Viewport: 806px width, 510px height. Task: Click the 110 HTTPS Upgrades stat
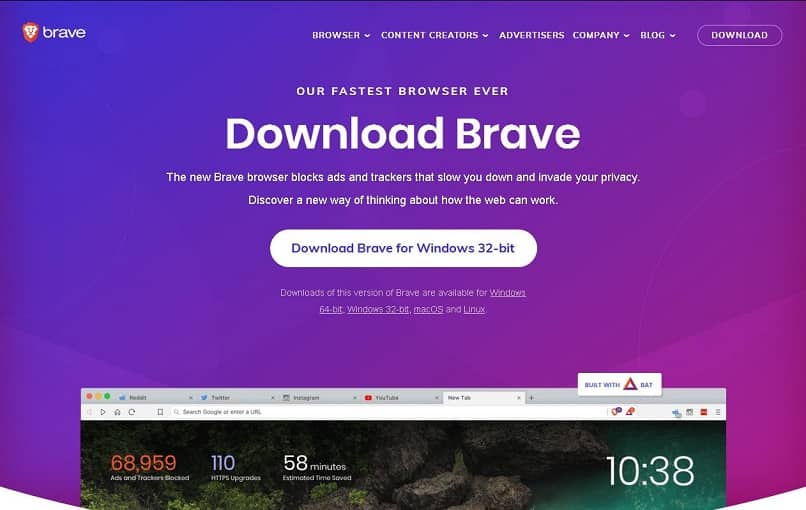[x=235, y=467]
